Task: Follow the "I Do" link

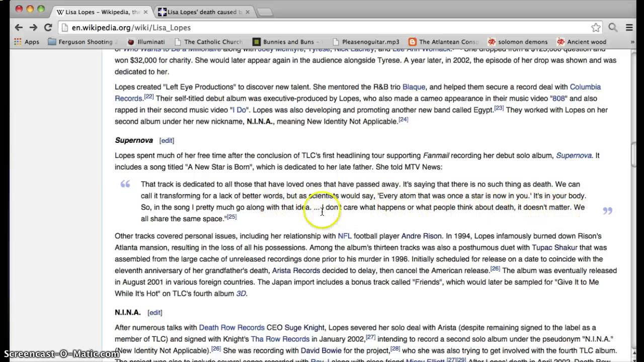Action: (x=239, y=110)
